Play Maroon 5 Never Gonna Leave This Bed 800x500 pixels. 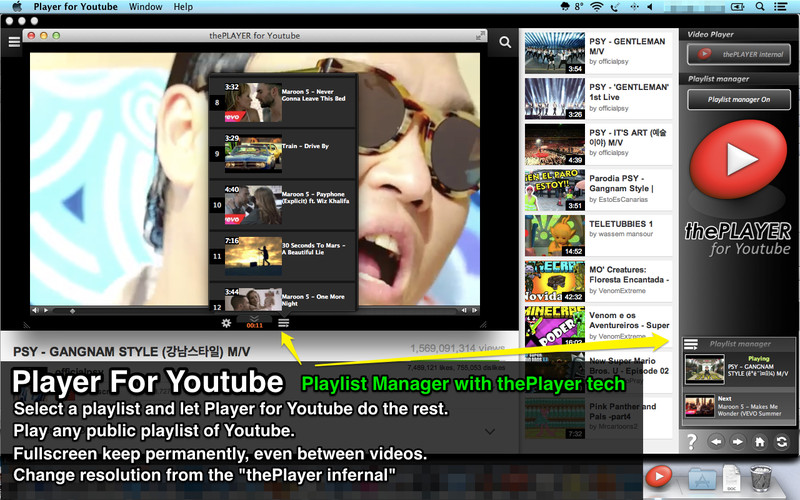(x=282, y=102)
